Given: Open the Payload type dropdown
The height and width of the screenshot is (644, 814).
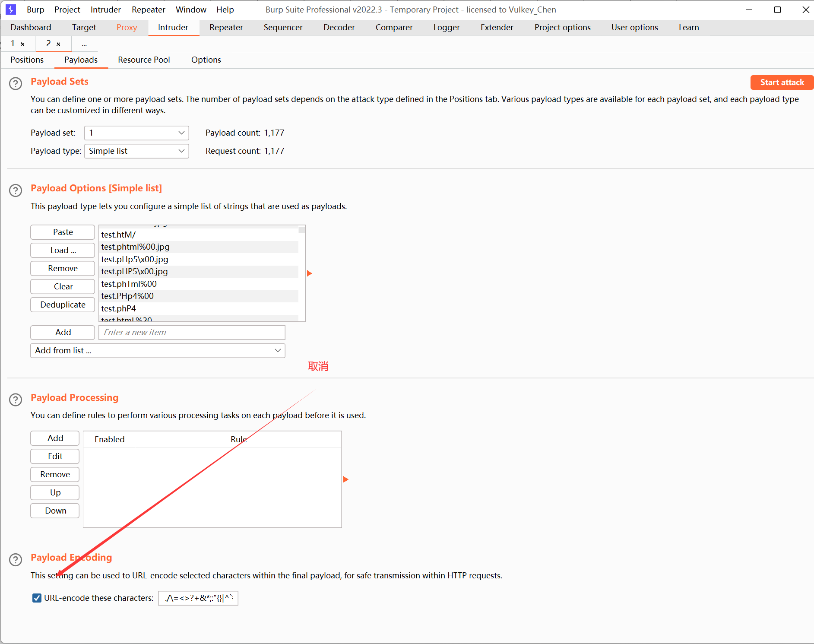Looking at the screenshot, I should tap(136, 151).
